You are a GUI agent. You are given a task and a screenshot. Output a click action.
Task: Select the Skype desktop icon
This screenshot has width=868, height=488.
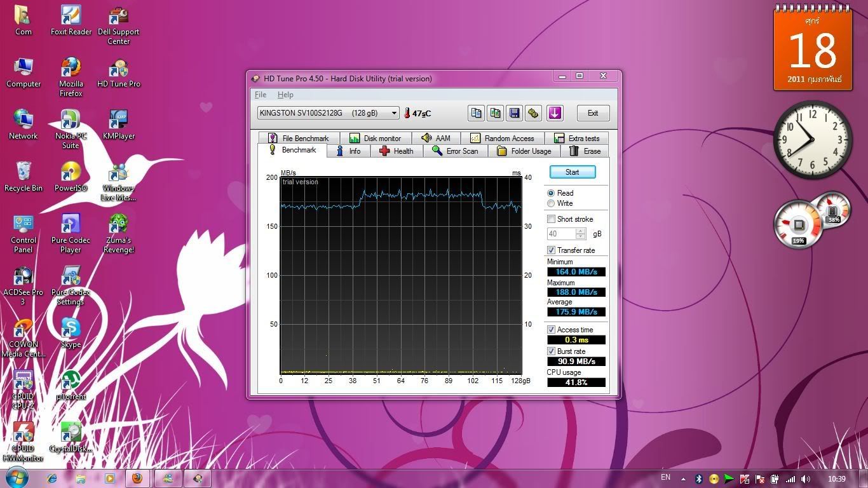pyautogui.click(x=71, y=334)
